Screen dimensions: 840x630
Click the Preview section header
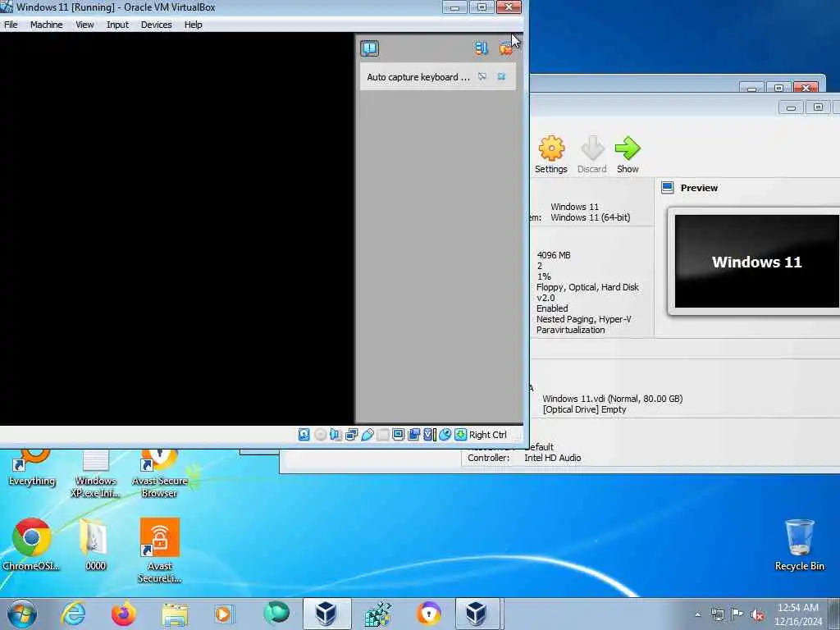tap(699, 188)
